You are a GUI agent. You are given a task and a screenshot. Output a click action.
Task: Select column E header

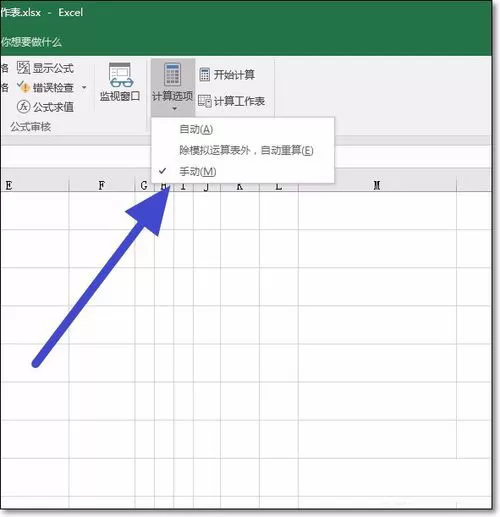34,185
